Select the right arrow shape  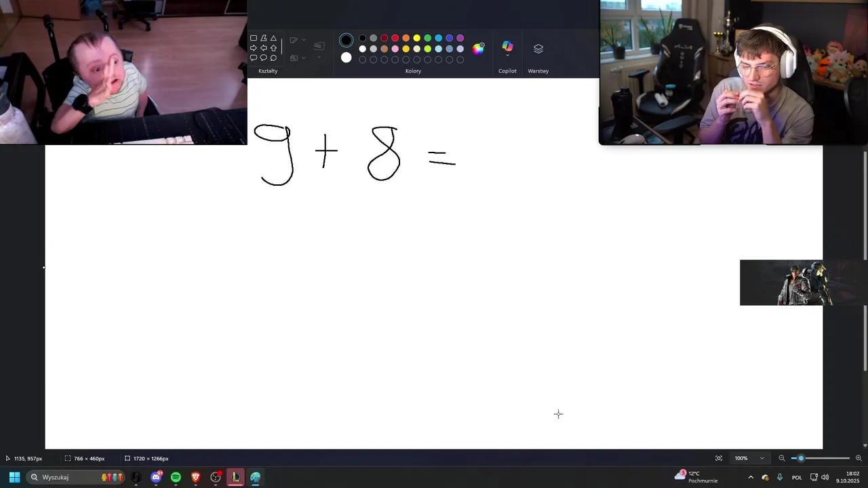click(x=254, y=48)
